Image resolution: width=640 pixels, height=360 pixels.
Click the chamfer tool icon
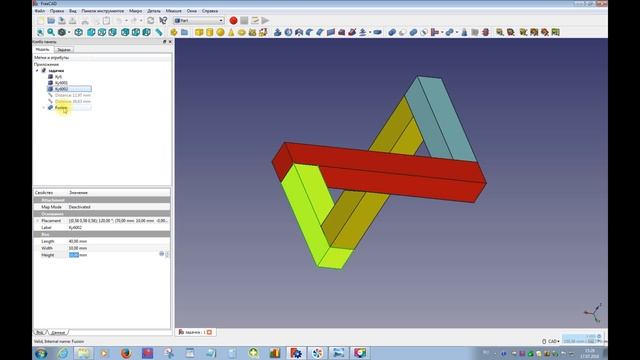320,32
